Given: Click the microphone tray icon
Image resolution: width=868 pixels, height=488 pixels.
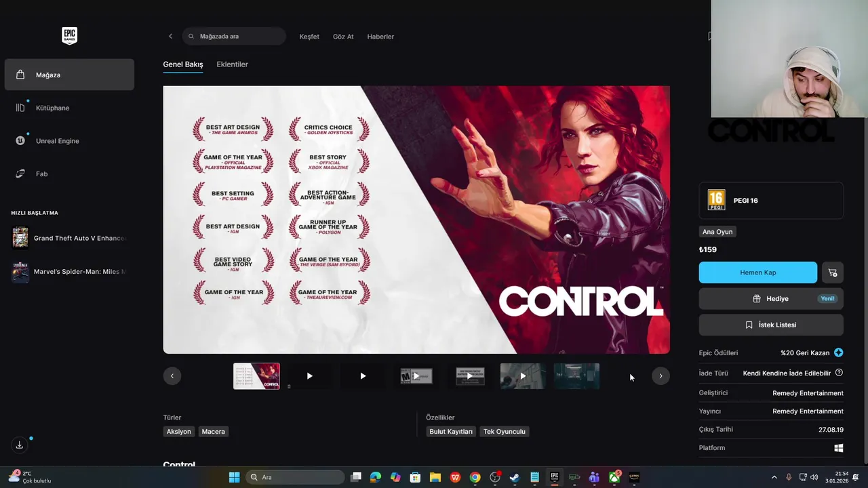Looking at the screenshot, I should pyautogui.click(x=789, y=477).
